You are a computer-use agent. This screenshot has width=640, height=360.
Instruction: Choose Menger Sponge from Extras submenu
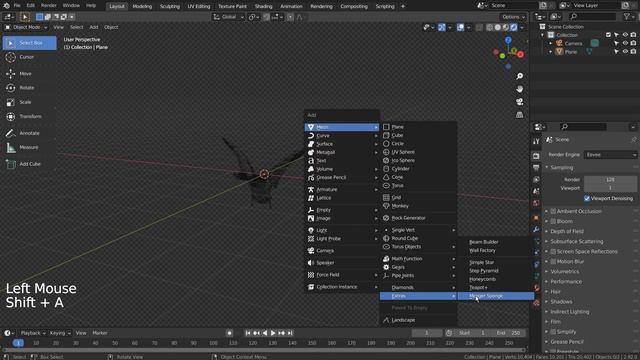(496, 296)
